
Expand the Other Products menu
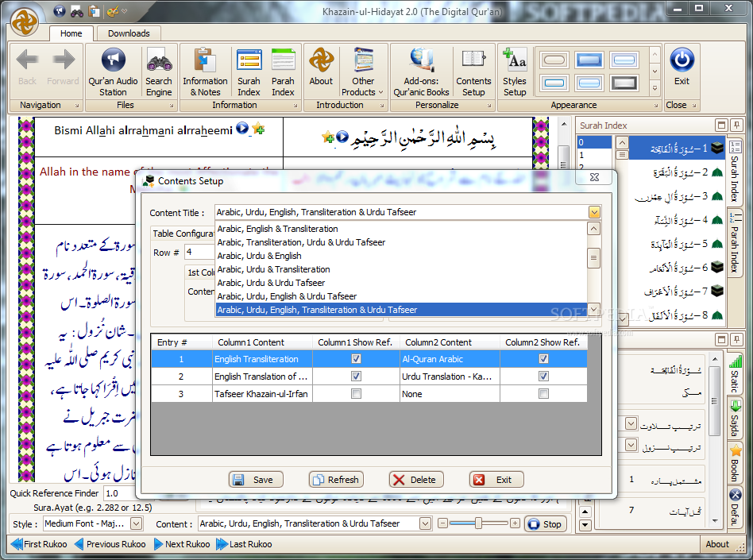pos(362,72)
